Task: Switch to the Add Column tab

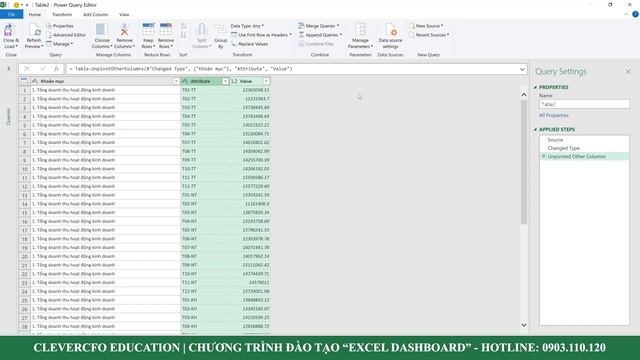Action: pos(96,14)
